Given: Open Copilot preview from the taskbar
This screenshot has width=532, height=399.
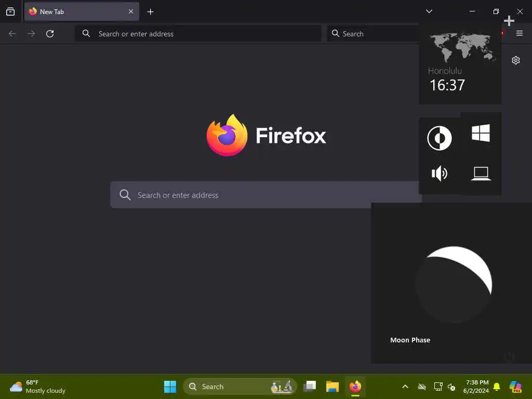Looking at the screenshot, I should (x=515, y=387).
